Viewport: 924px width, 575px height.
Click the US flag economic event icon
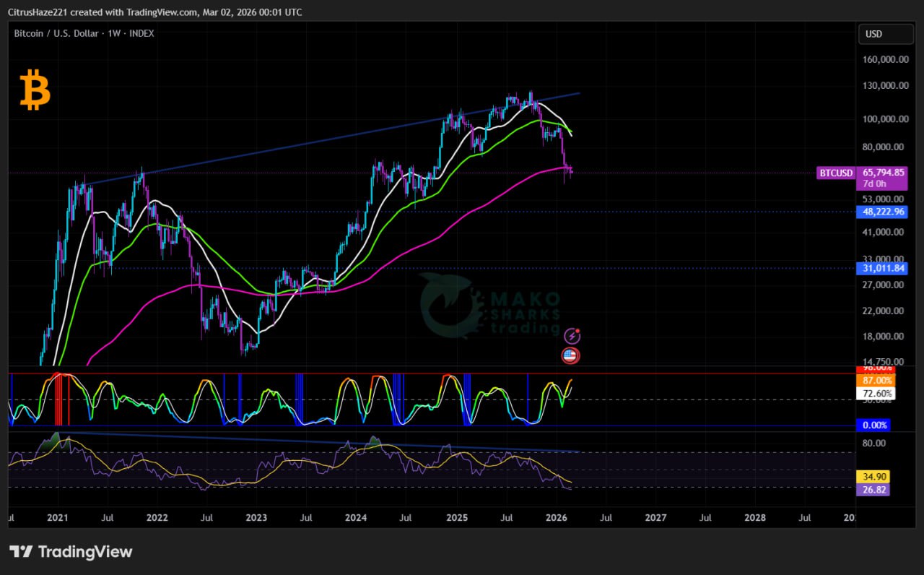point(570,355)
